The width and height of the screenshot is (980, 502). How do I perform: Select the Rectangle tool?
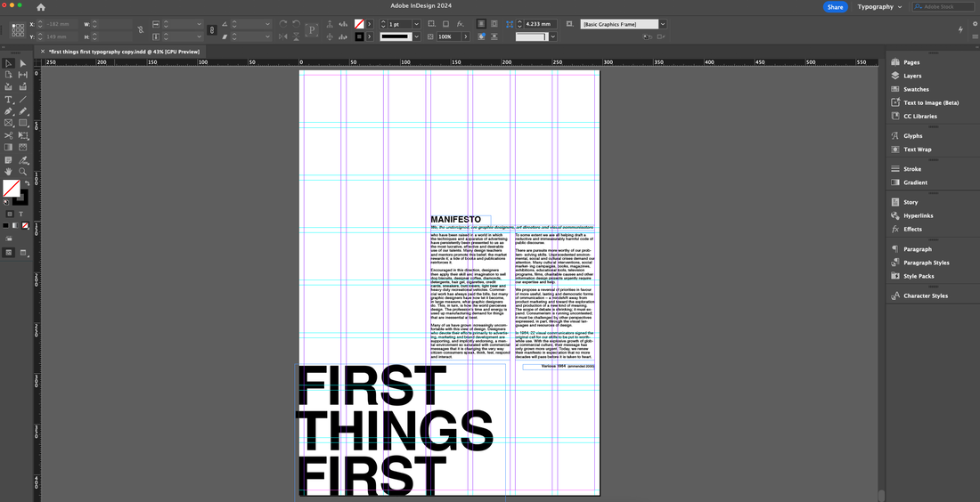pyautogui.click(x=23, y=123)
